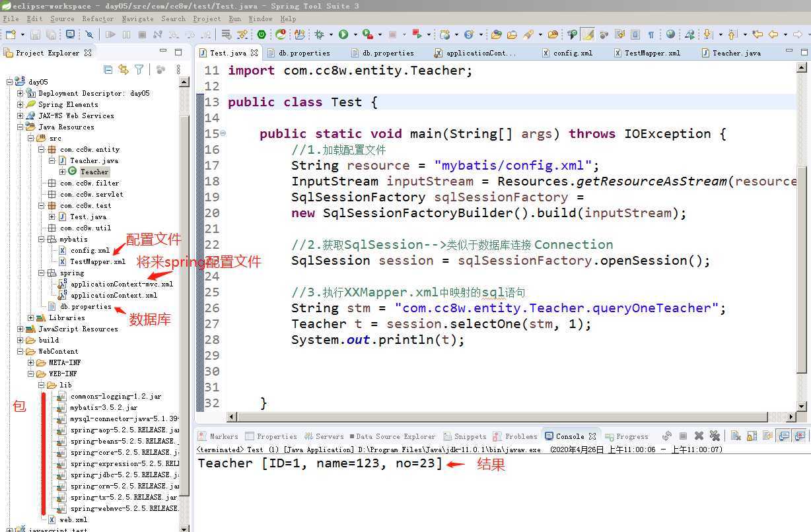The image size is (811, 532).
Task: Expand the Spring Elements node
Action: click(20, 104)
